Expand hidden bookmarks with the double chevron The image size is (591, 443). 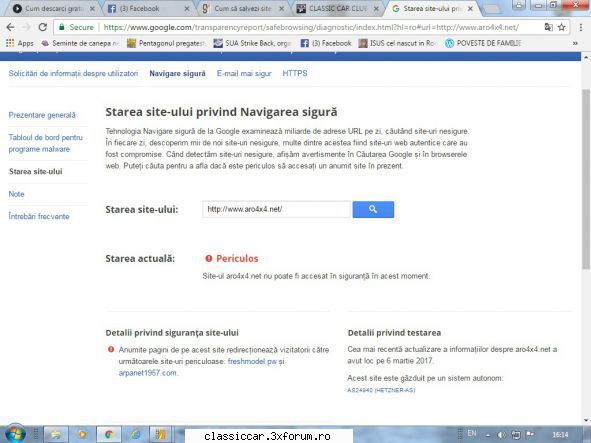click(x=575, y=43)
